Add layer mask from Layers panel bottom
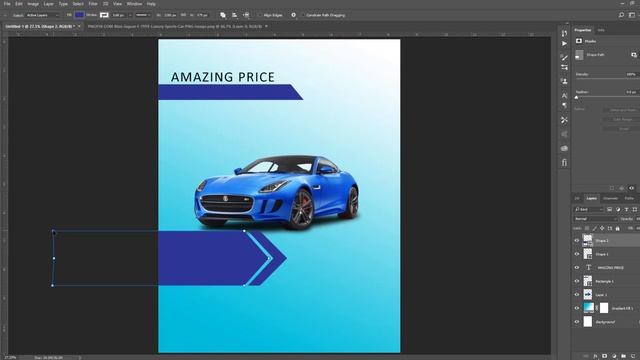Screen dimensions: 640x360 (x=604, y=356)
